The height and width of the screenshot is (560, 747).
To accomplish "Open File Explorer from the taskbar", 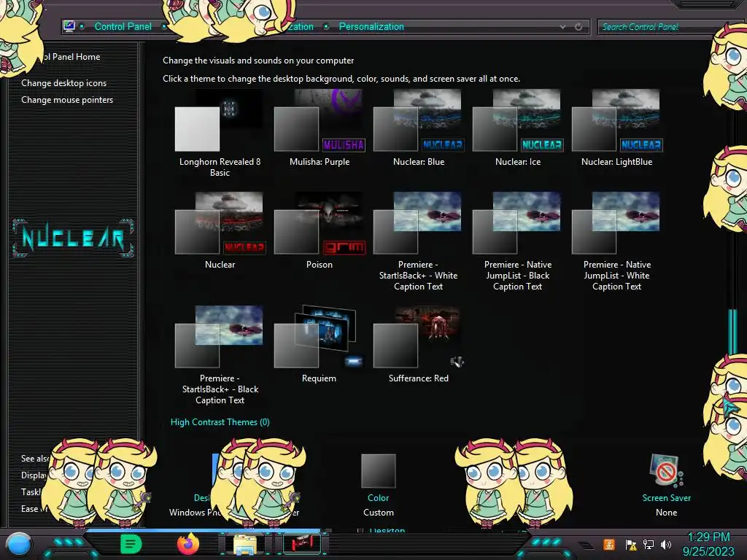I will [245, 544].
